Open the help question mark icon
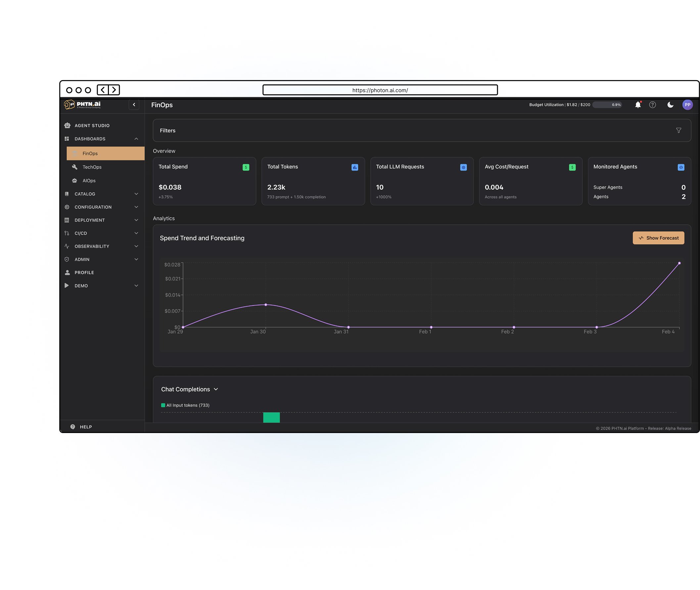Viewport: 700px width, 590px height. pyautogui.click(x=652, y=105)
